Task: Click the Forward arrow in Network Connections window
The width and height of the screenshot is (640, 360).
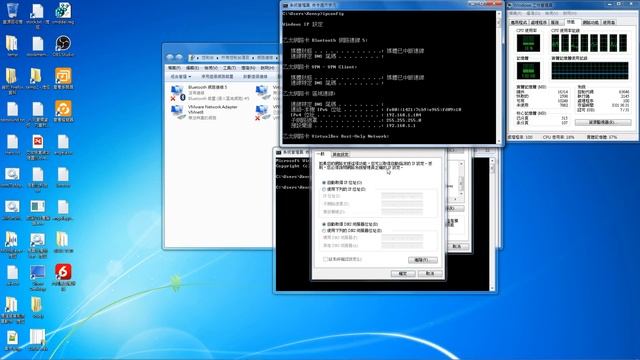Action: point(179,58)
